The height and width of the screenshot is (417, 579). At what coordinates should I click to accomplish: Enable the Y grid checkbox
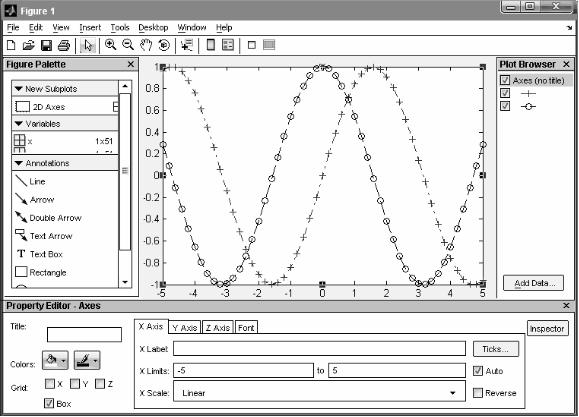(x=75, y=384)
